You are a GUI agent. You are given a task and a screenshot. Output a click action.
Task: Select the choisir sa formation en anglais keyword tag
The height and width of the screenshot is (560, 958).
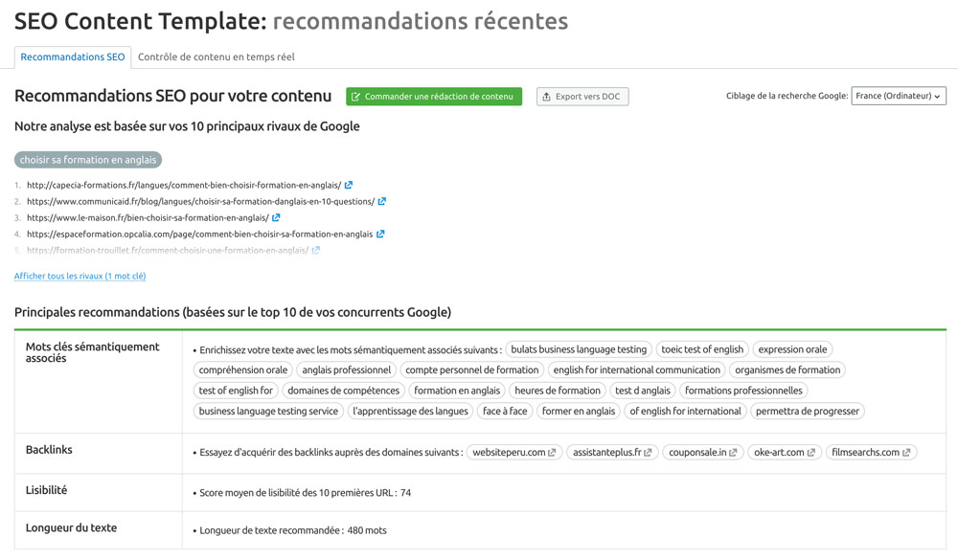pyautogui.click(x=88, y=160)
